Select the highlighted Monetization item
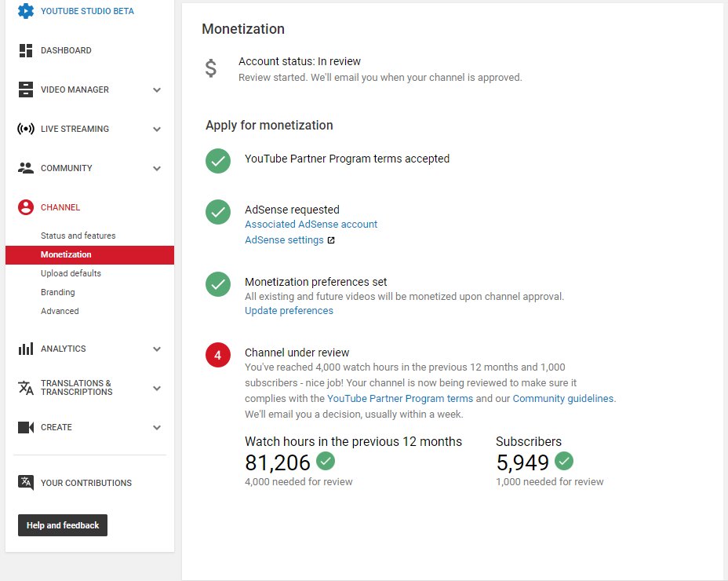Viewport: 728px width, 581px height. [89, 254]
